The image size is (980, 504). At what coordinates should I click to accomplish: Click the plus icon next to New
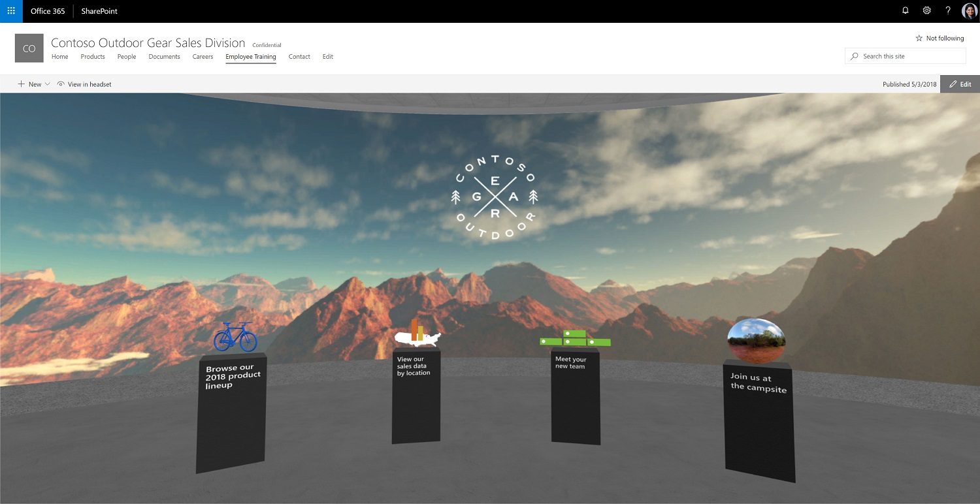click(22, 84)
